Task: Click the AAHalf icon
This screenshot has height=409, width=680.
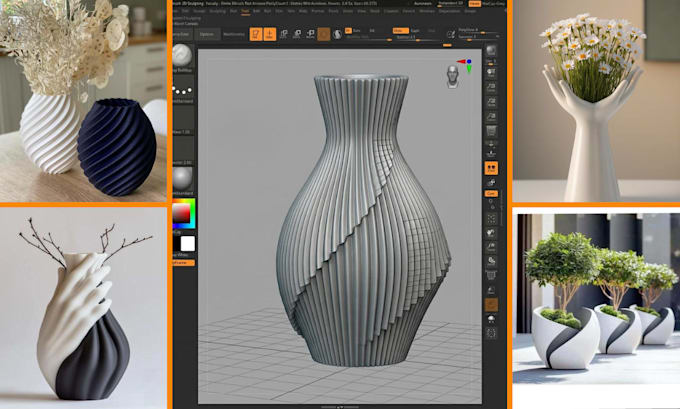Action: tap(491, 117)
